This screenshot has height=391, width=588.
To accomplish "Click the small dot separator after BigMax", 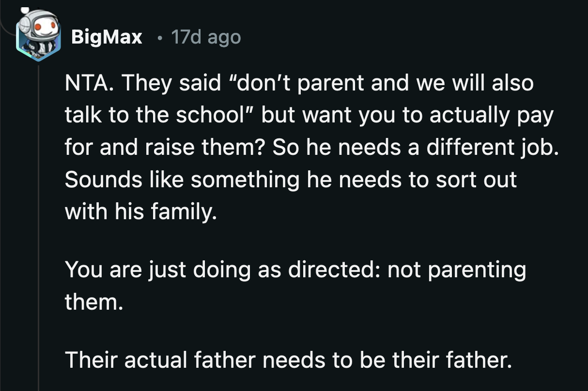I will (x=160, y=38).
